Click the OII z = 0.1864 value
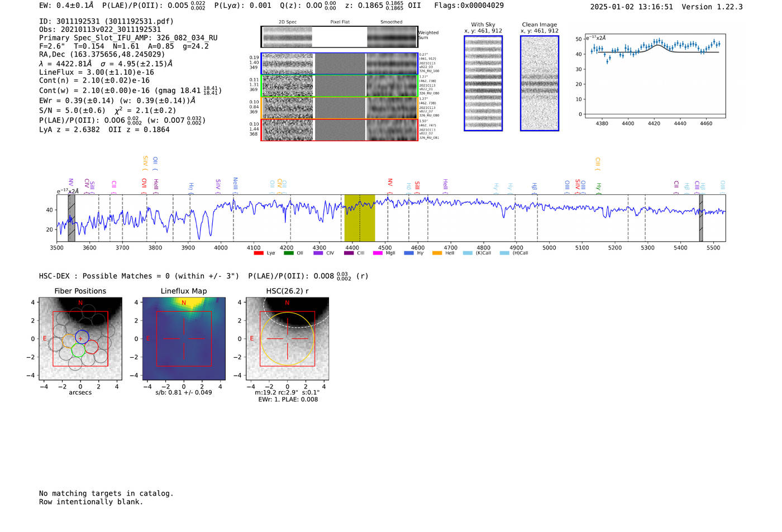The image size is (782, 532). point(139,130)
